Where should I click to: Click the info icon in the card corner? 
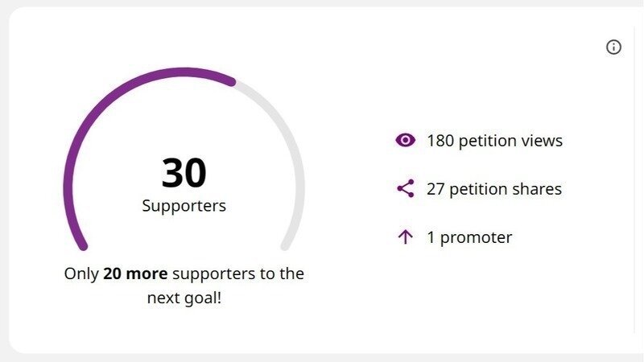pyautogui.click(x=613, y=47)
